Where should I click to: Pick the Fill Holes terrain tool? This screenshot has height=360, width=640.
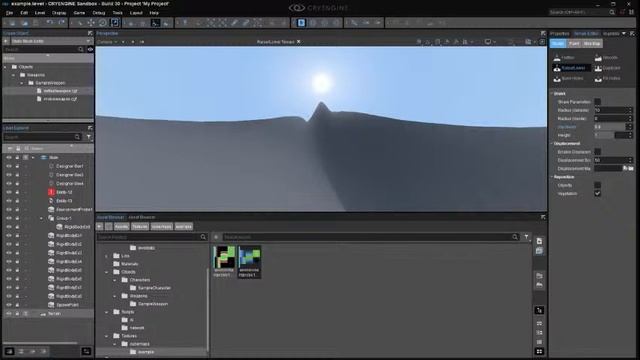pyautogui.click(x=611, y=78)
